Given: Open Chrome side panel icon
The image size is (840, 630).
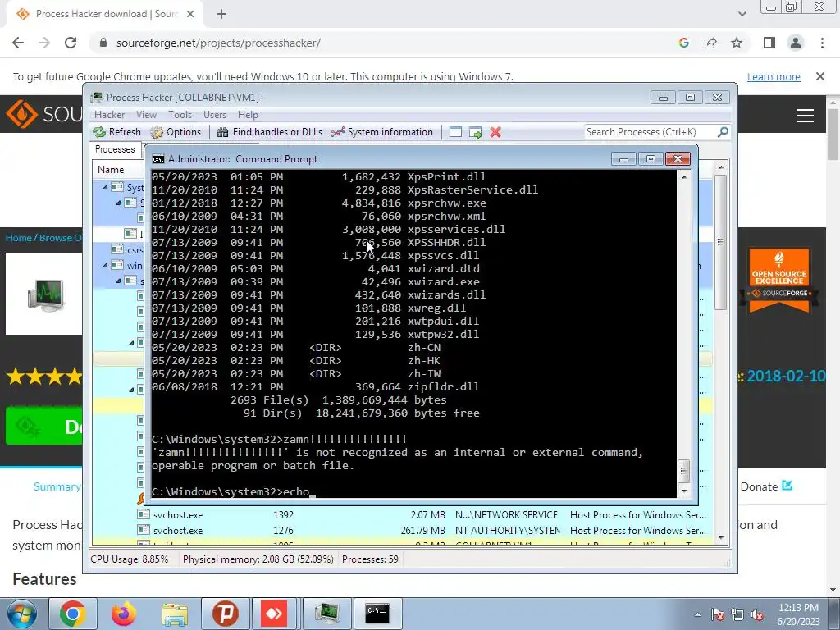Looking at the screenshot, I should click(x=769, y=43).
